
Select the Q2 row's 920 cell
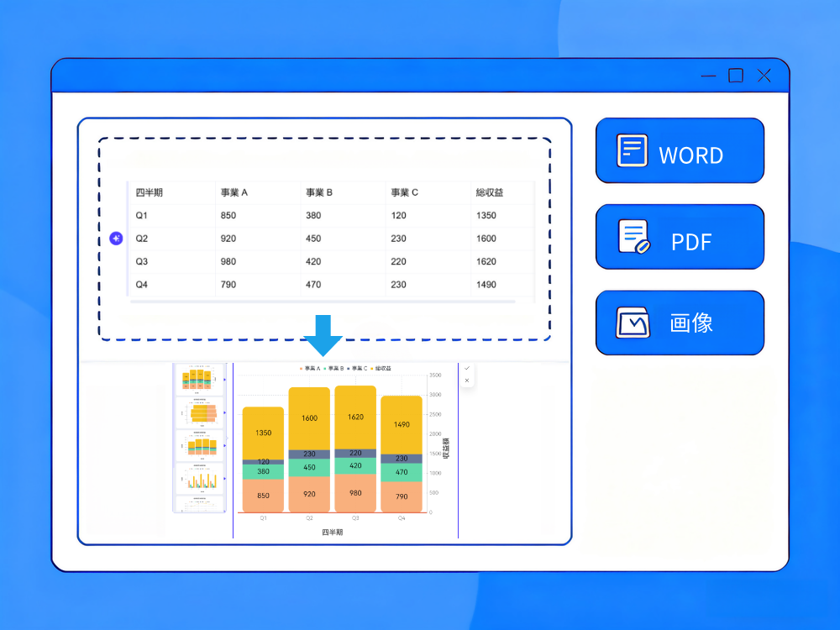click(x=228, y=239)
